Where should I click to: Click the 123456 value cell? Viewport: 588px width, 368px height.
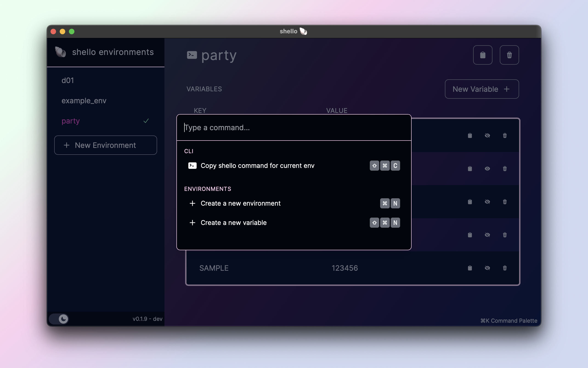point(345,268)
